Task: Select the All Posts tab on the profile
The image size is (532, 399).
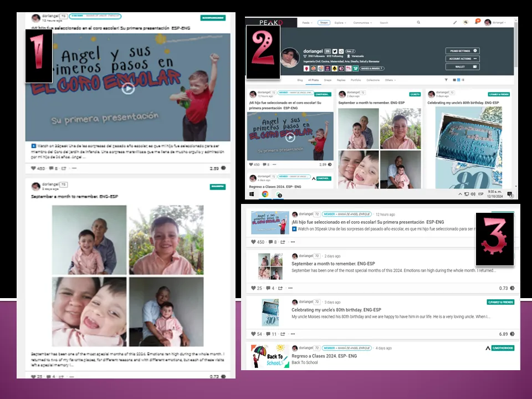Action: click(313, 80)
